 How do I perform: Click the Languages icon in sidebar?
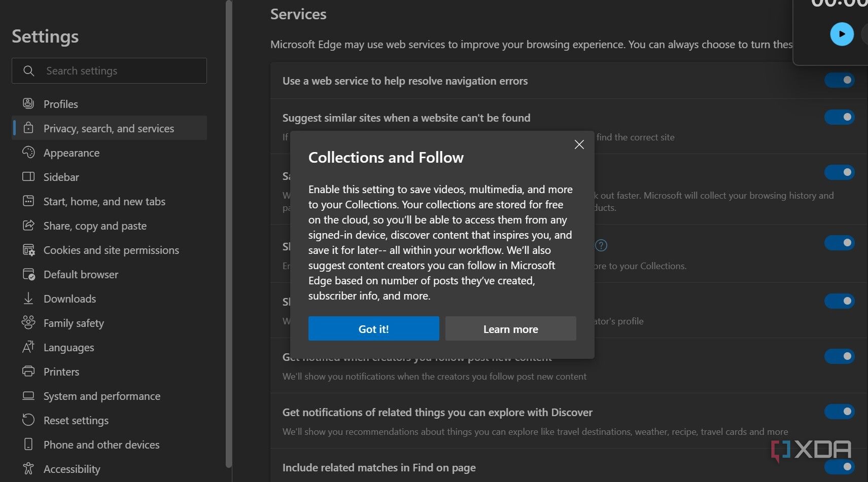(x=28, y=347)
